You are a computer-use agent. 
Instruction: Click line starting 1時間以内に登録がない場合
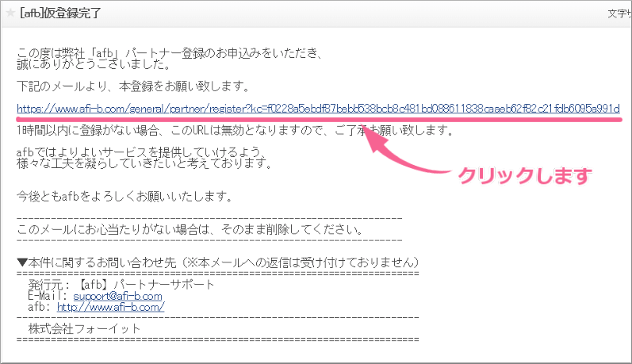click(x=236, y=131)
